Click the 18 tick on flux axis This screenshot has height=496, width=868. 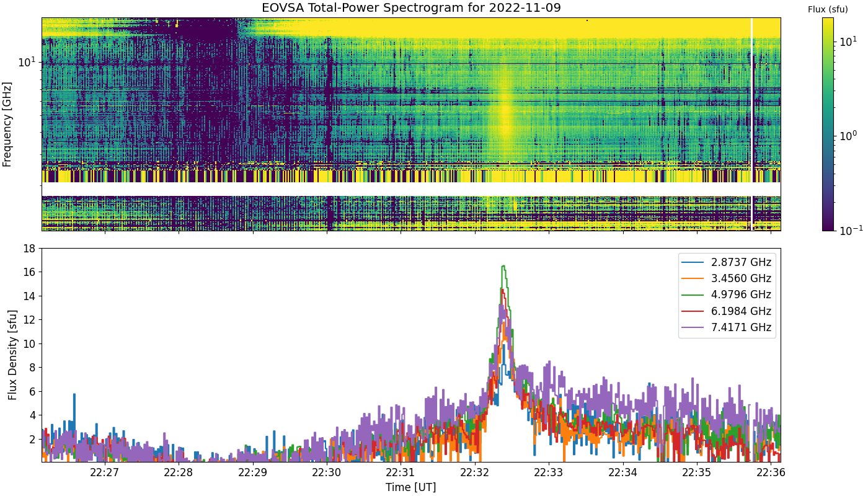(x=29, y=249)
